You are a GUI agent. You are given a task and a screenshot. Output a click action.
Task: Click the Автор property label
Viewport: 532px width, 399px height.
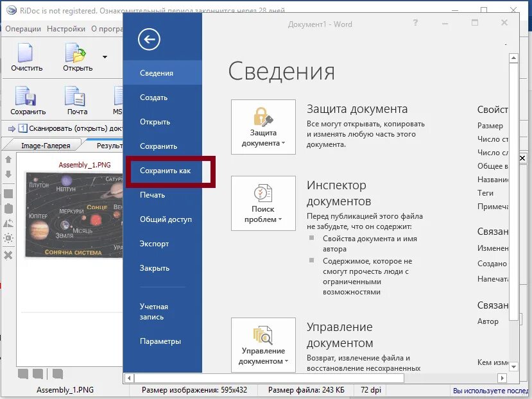click(488, 321)
